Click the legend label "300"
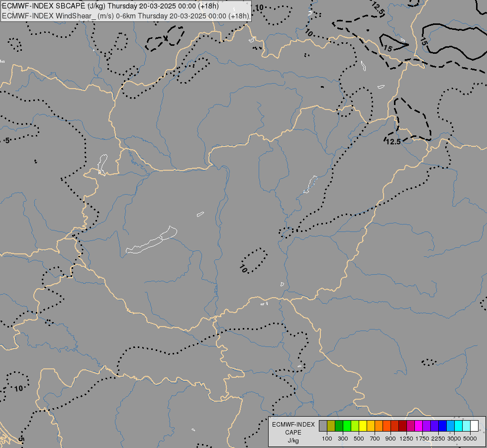Image resolution: width=487 pixels, height=448 pixels. pyautogui.click(x=343, y=439)
